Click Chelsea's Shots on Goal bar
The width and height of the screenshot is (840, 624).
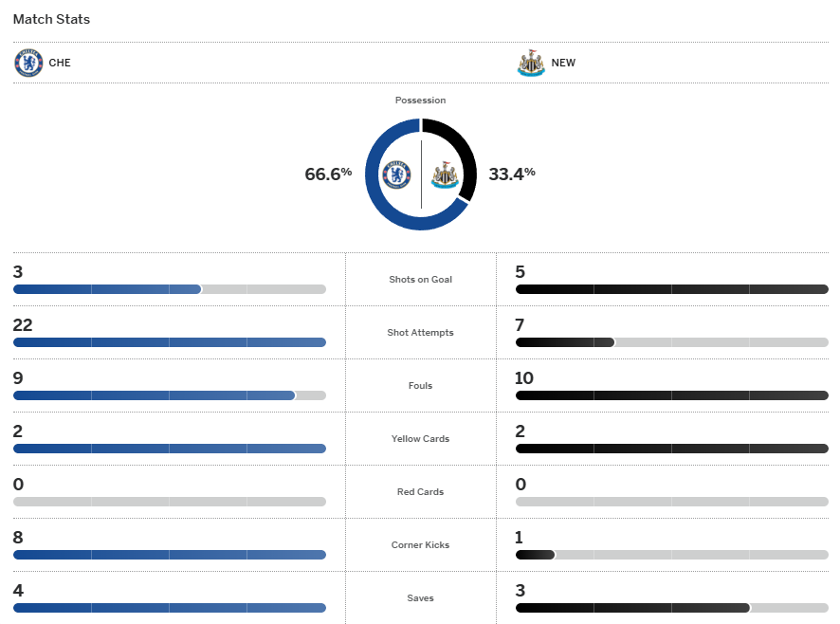170,289
